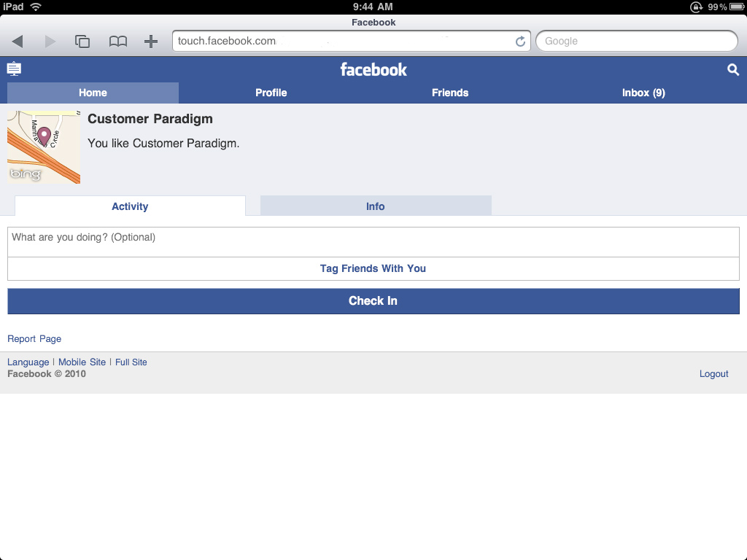Switch to the Info tab

376,206
